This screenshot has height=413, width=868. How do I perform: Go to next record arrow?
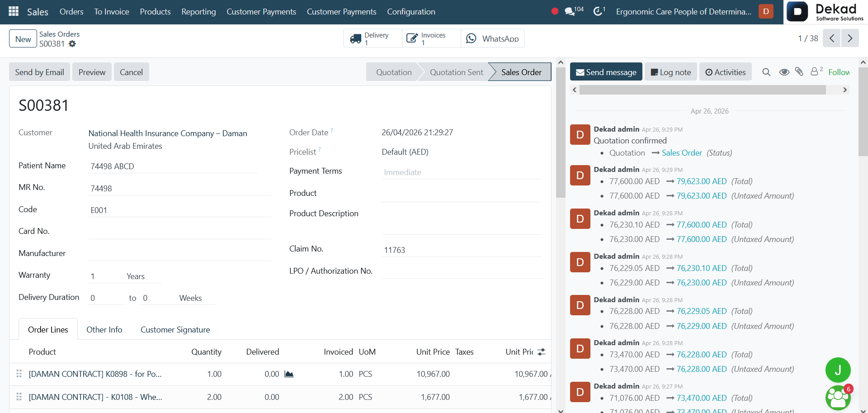[850, 38]
